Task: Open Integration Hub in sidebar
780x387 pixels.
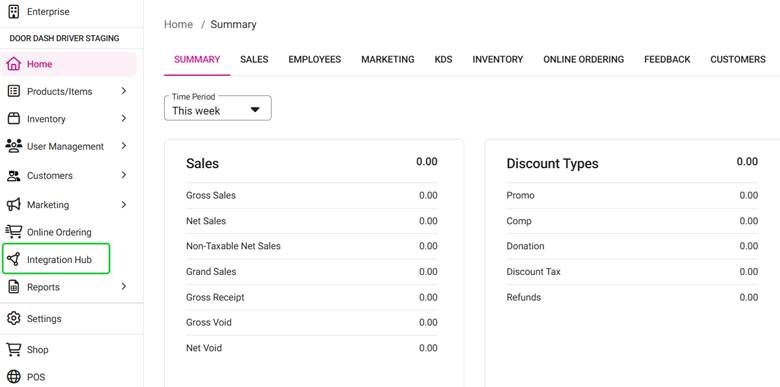Action: tap(56, 259)
